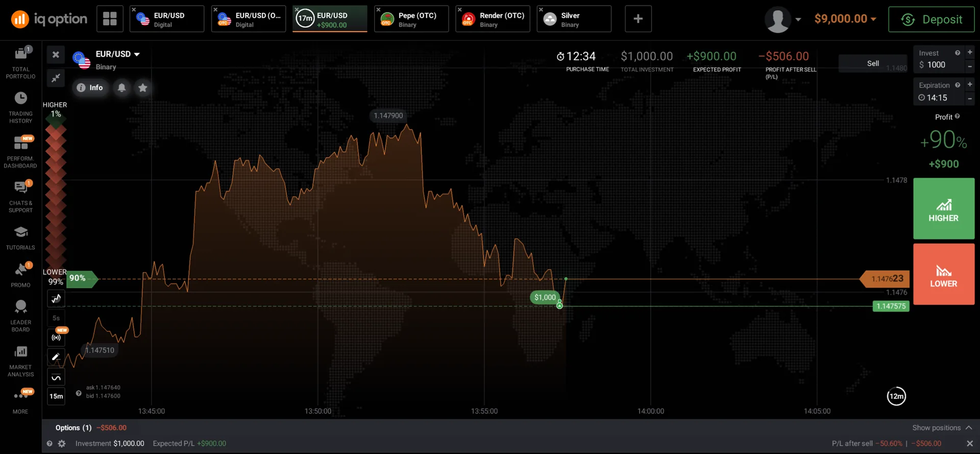The height and width of the screenshot is (454, 980).
Task: Open the Promo section
Action: 20,275
